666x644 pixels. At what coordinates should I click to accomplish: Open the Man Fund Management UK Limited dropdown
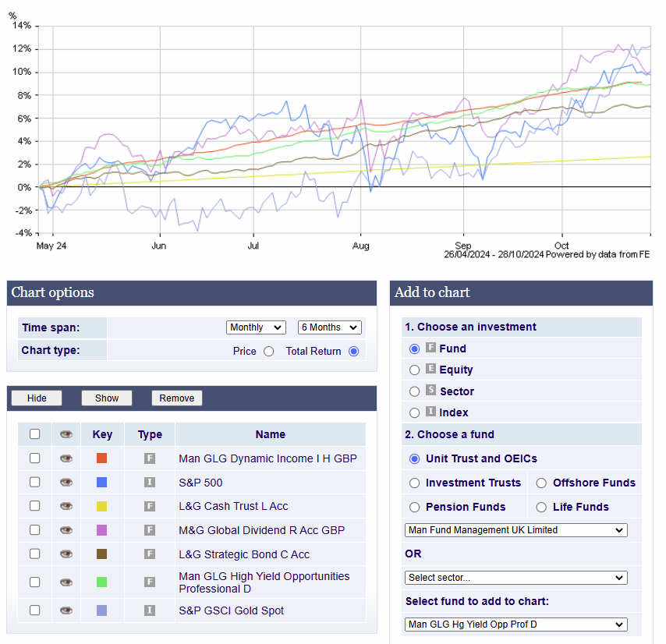(515, 530)
